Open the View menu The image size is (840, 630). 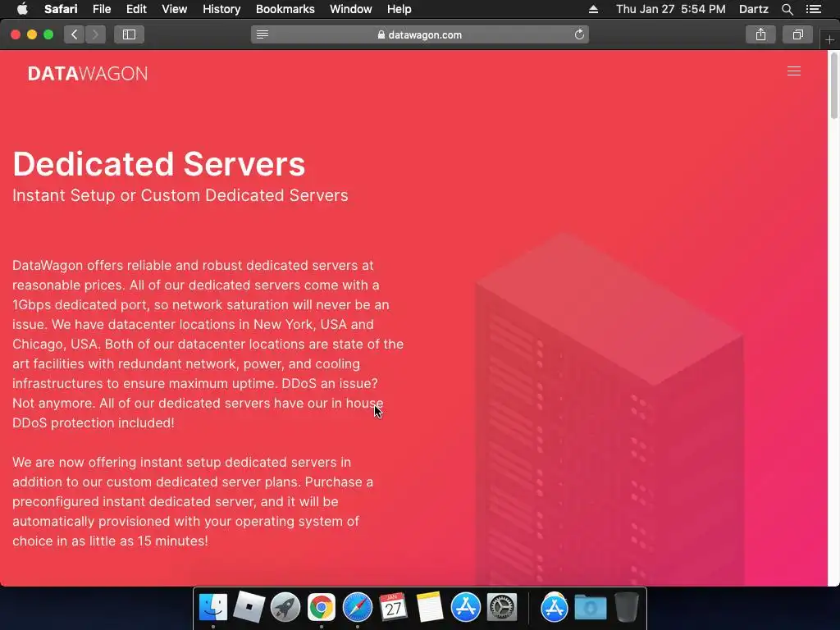tap(175, 9)
